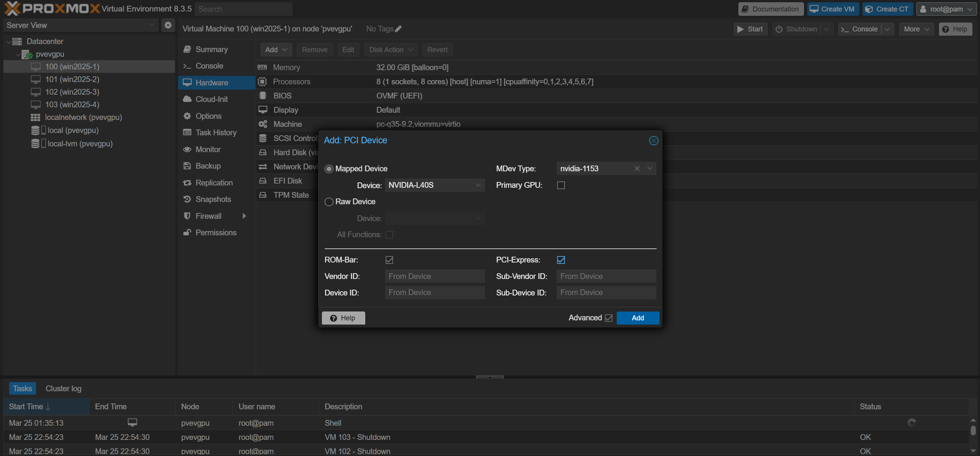Click the Create VM button

[833, 9]
